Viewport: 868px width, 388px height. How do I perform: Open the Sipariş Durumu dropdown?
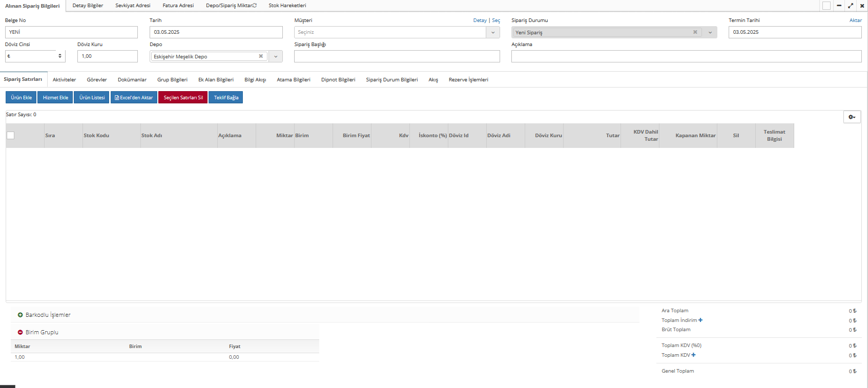710,32
